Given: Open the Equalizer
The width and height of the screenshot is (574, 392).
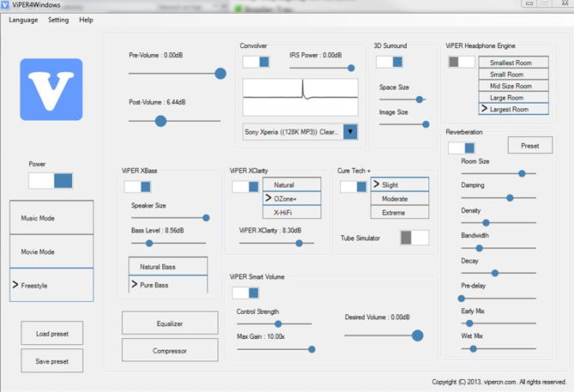Looking at the screenshot, I should 170,324.
